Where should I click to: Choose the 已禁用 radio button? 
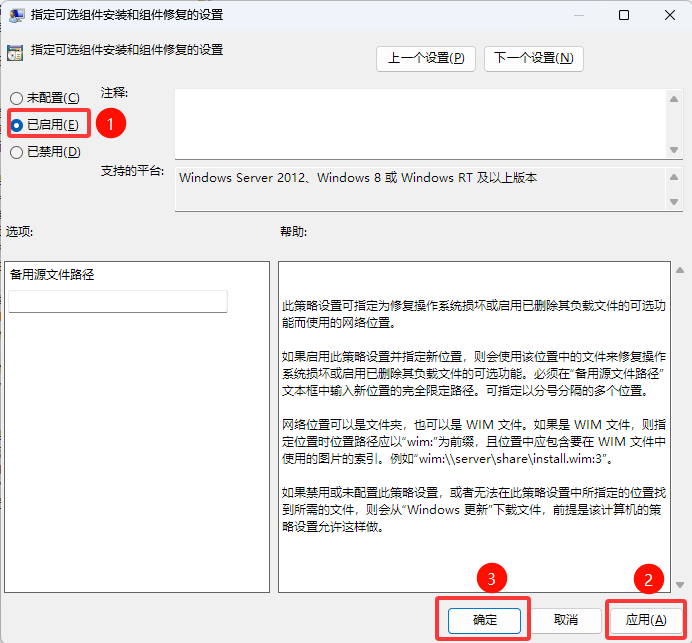pos(16,152)
